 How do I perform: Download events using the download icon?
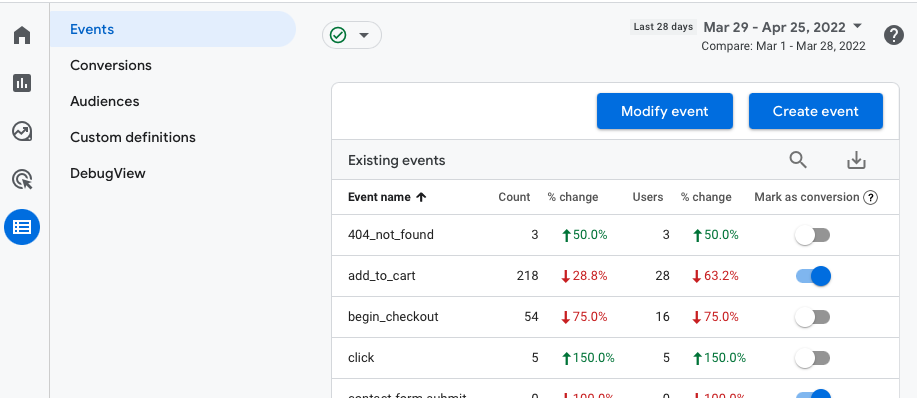[x=856, y=160]
